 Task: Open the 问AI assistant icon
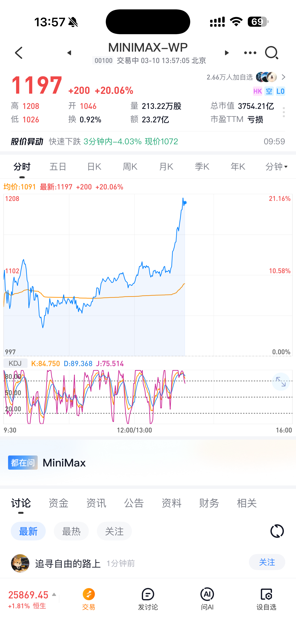pos(207,598)
